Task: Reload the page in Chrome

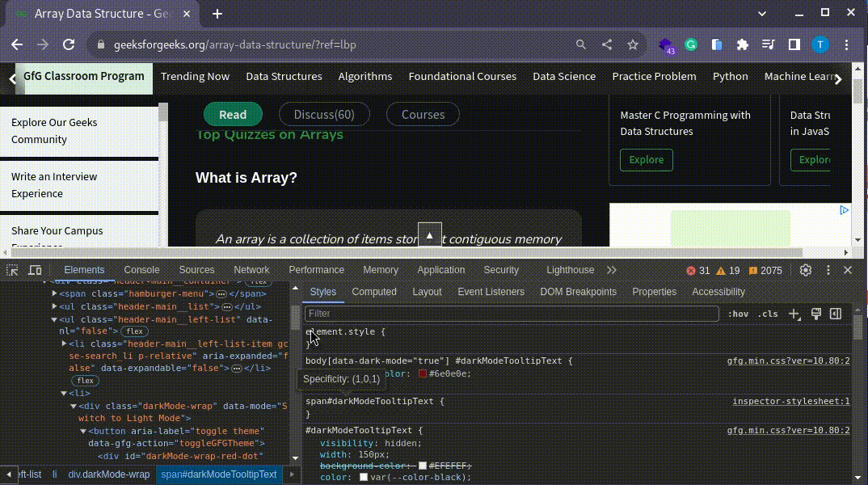Action: [69, 44]
